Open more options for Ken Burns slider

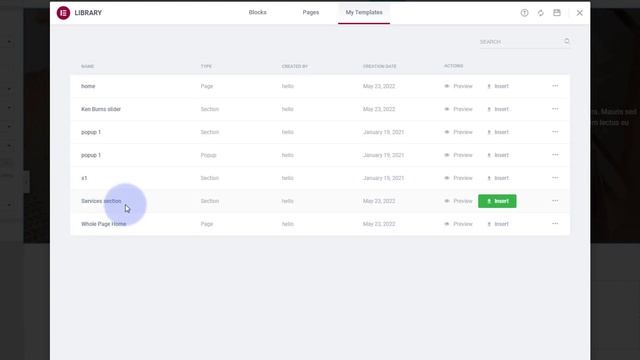(x=555, y=109)
